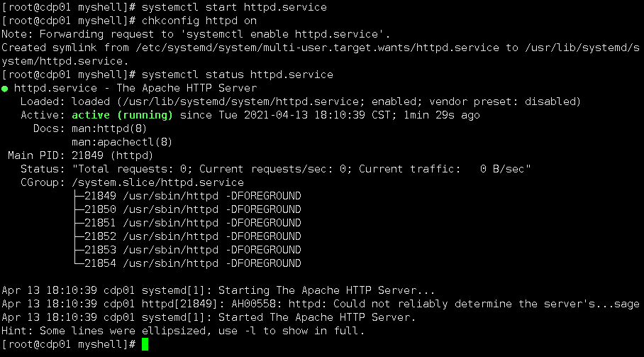Click the process tree entry 21851
The width and height of the screenshot is (644, 357).
(193, 223)
